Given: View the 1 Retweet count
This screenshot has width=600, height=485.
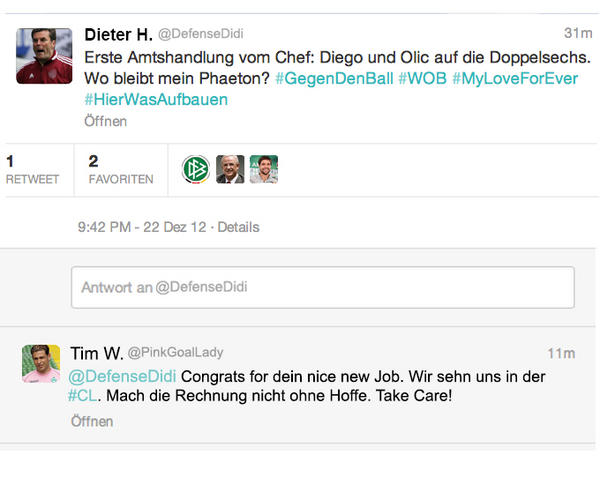Looking at the screenshot, I should pos(33,170).
